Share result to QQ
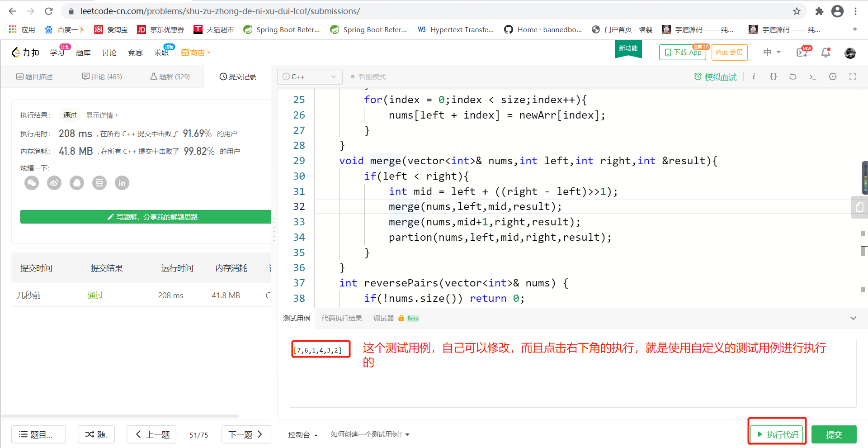 coord(77,183)
